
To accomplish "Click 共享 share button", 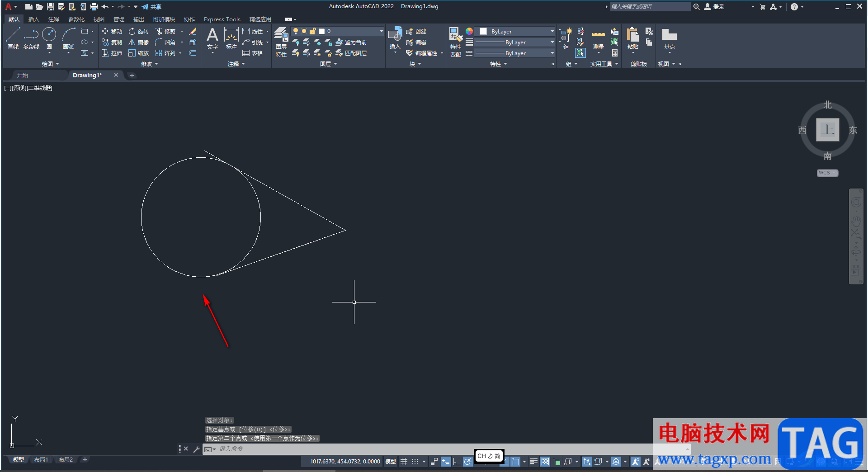I will tap(151, 7).
